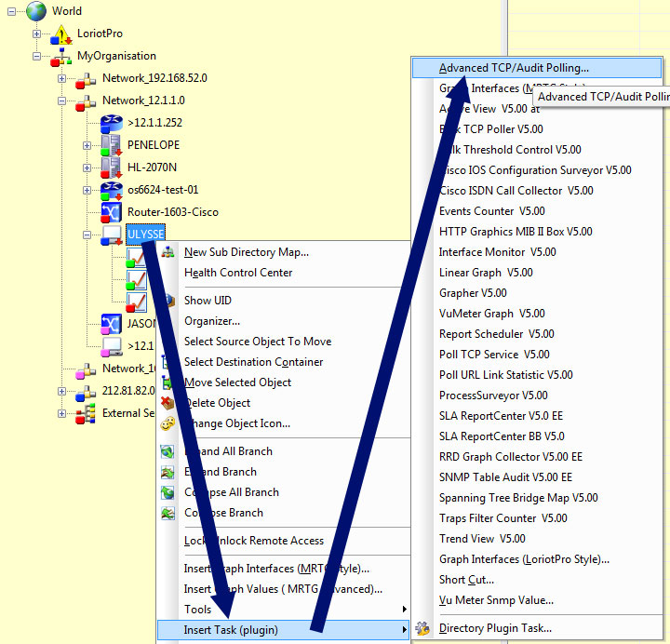
Task: Choose Cisco IOS Configuration Surveyor V5.00
Action: 535,170
